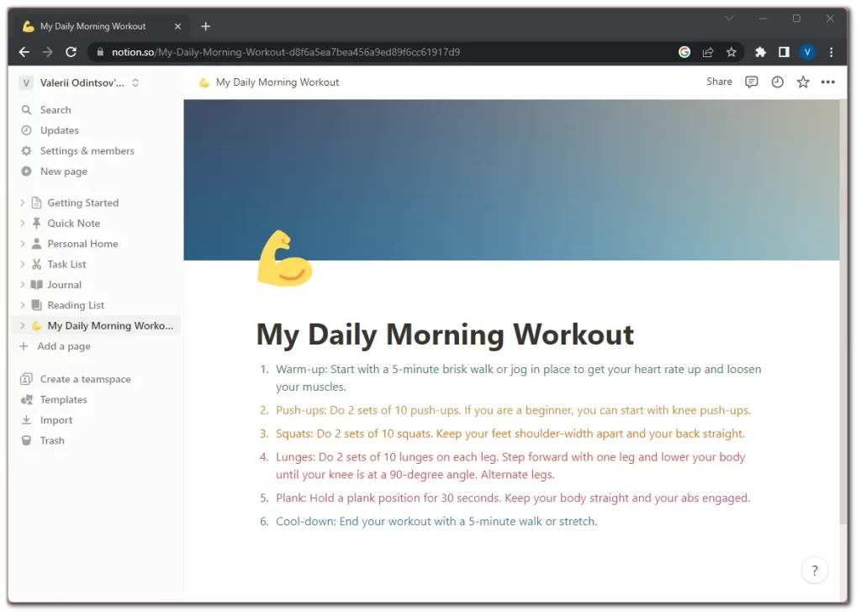The height and width of the screenshot is (616, 861).
Task: Click the Personal Home person icon
Action: 37,243
